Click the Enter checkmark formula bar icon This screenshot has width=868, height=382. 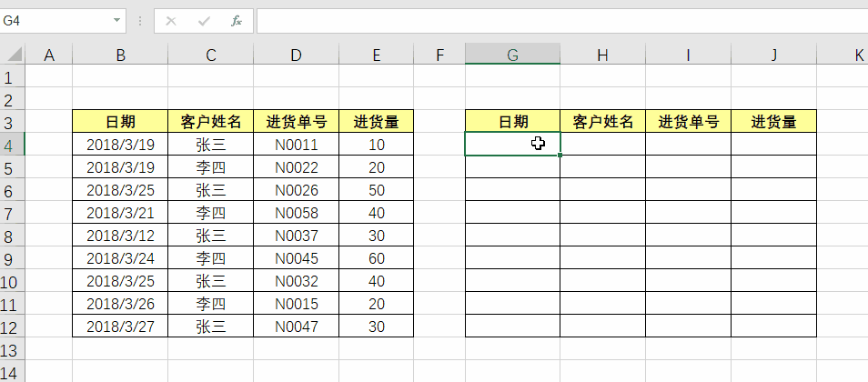pos(204,20)
